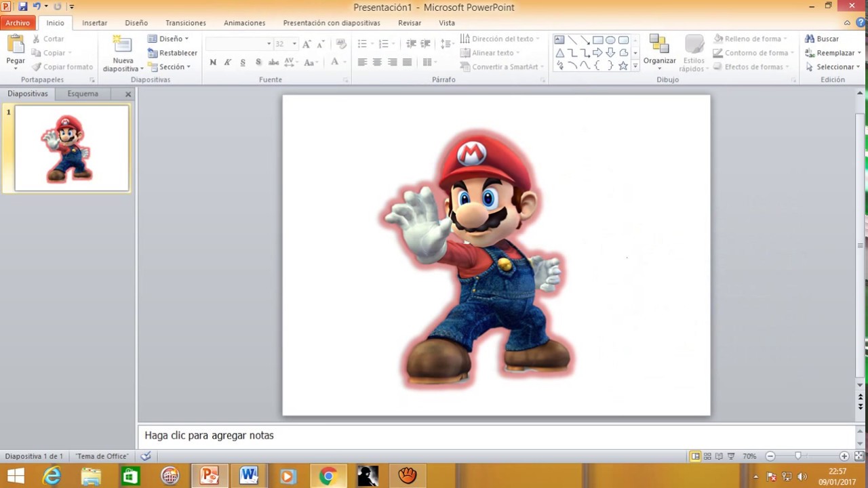Open the Archivo tab
This screenshot has height=488, width=868.
[18, 23]
